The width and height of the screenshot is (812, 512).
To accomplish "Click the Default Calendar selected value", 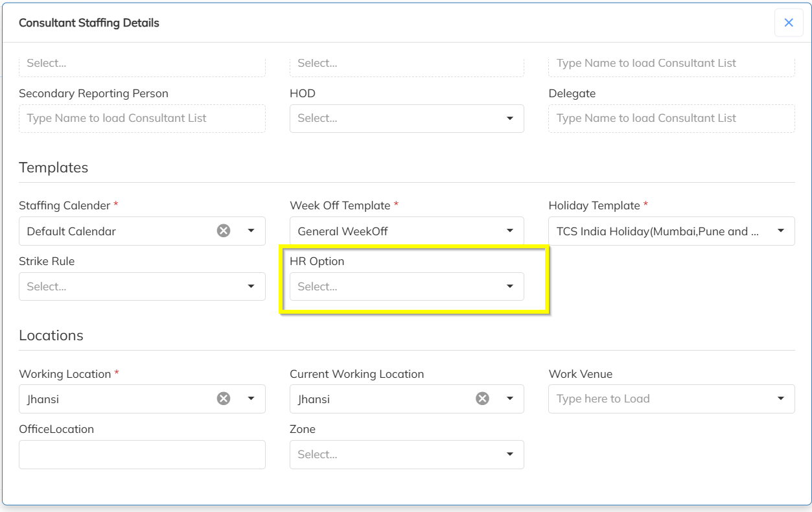I will (71, 231).
